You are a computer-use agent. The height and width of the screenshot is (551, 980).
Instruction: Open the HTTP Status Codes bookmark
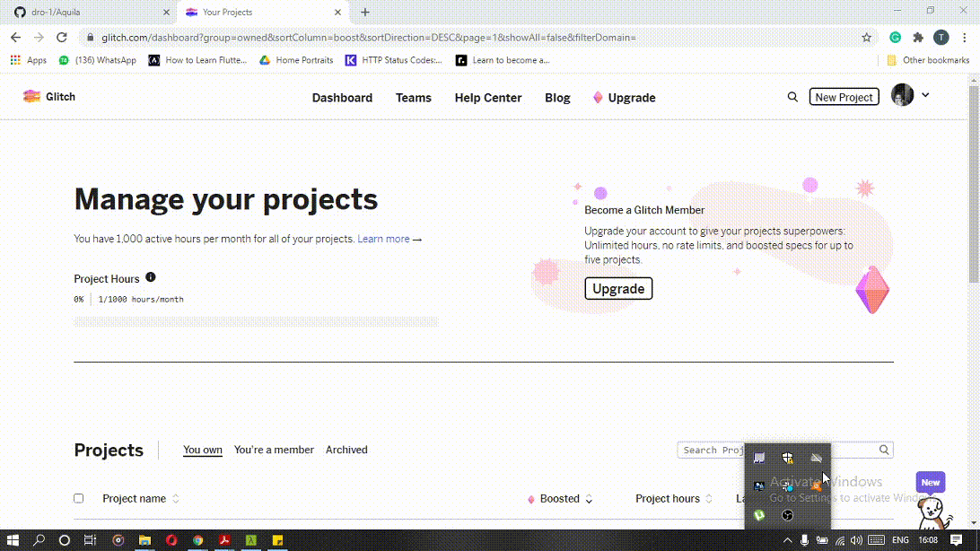tap(394, 60)
